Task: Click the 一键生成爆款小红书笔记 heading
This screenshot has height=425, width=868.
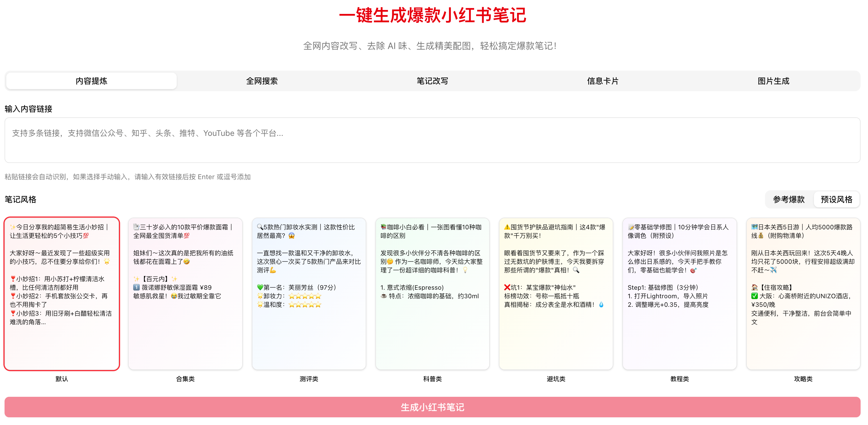Action: (432, 15)
